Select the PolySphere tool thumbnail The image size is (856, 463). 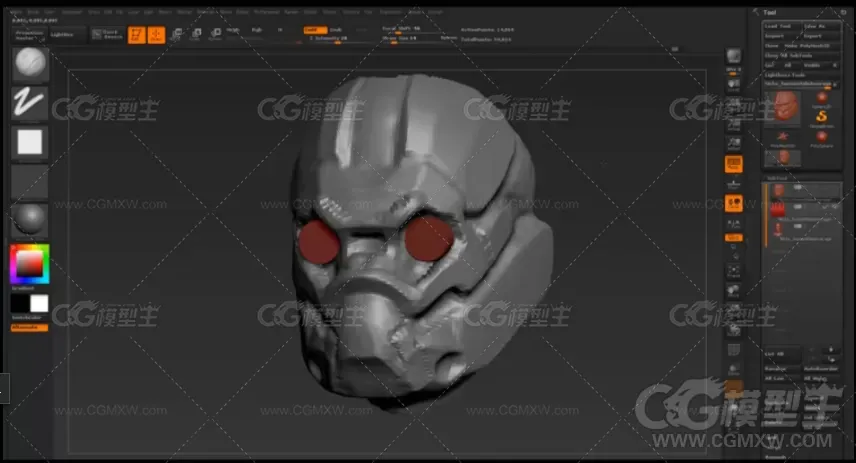pos(822,138)
